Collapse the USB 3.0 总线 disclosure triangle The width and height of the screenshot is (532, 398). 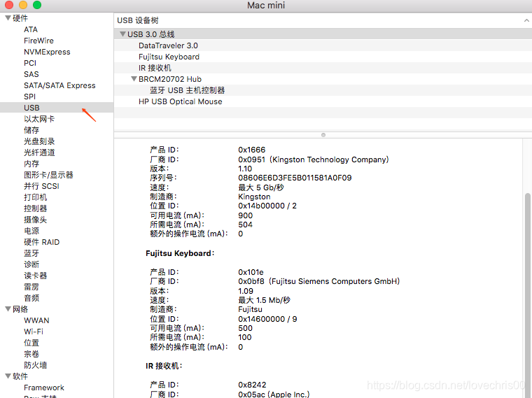click(x=122, y=34)
